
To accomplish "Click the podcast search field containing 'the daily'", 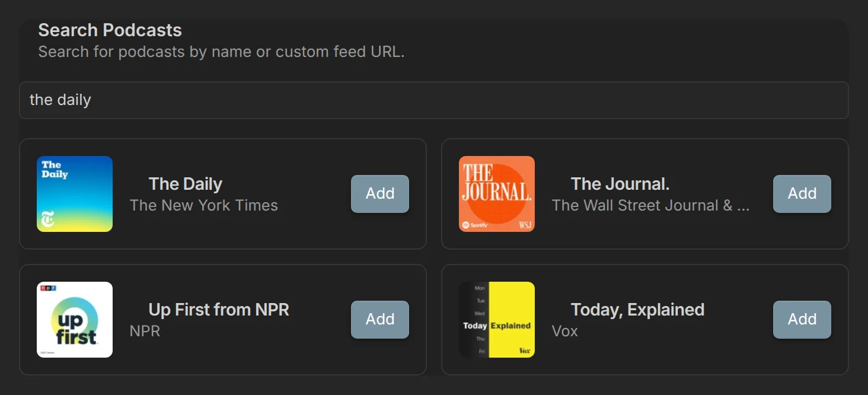I will tap(434, 100).
